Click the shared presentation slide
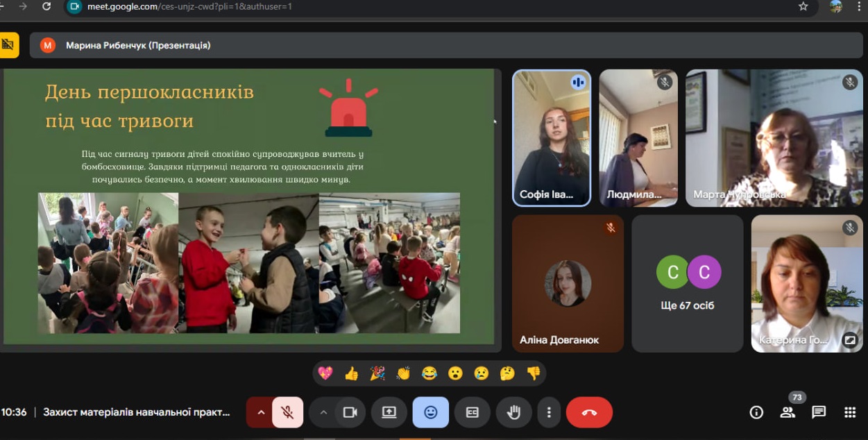This screenshot has height=440, width=868. pyautogui.click(x=249, y=206)
